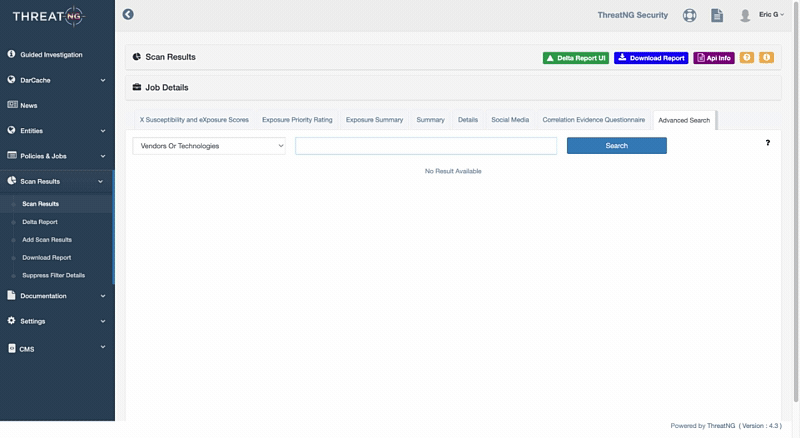
Task: Click the News newspaper icon
Action: (12, 105)
